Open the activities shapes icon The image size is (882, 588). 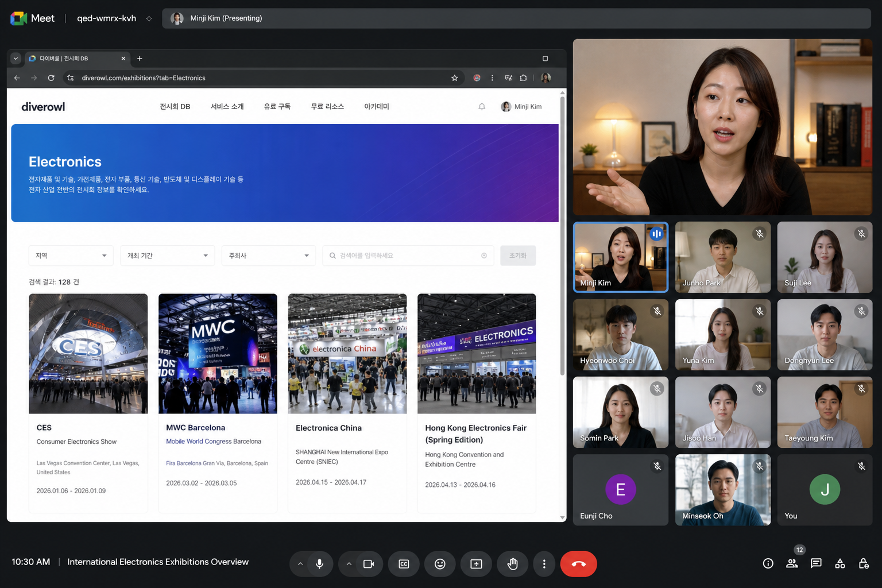840,563
